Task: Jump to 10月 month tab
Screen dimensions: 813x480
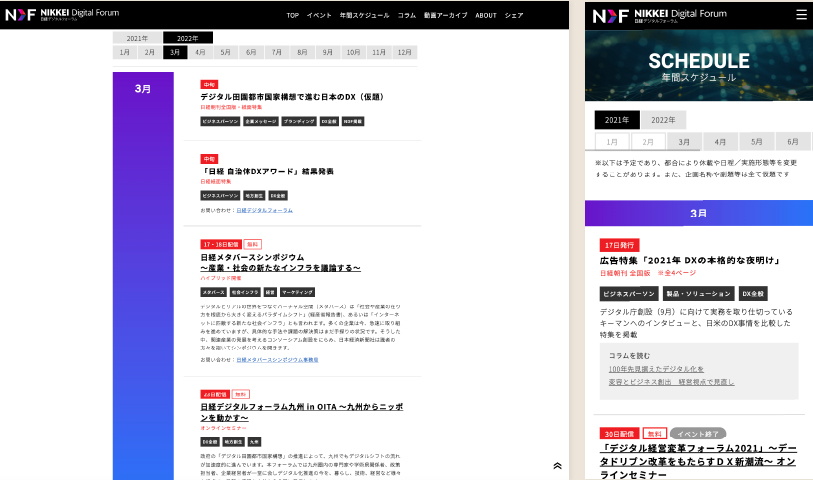Action: [x=353, y=52]
